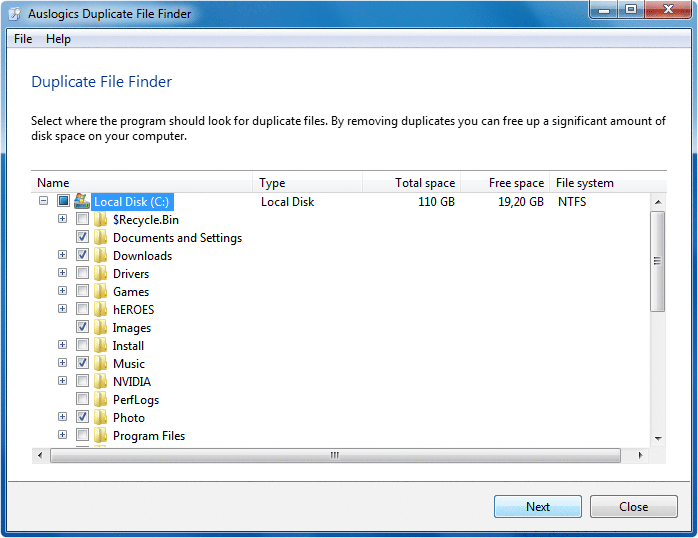Click the Free space column header
This screenshot has width=698, height=538.
tap(505, 183)
